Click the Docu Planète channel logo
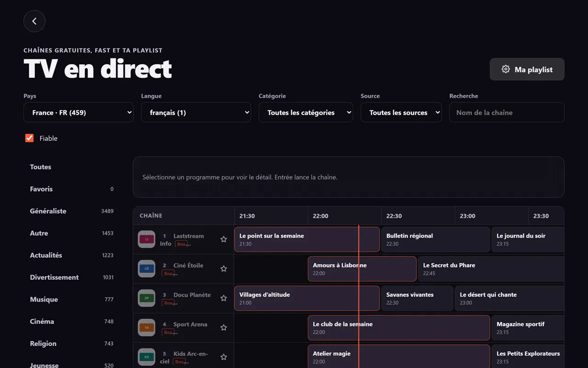Viewport: 588px width, 368px height. (147, 298)
